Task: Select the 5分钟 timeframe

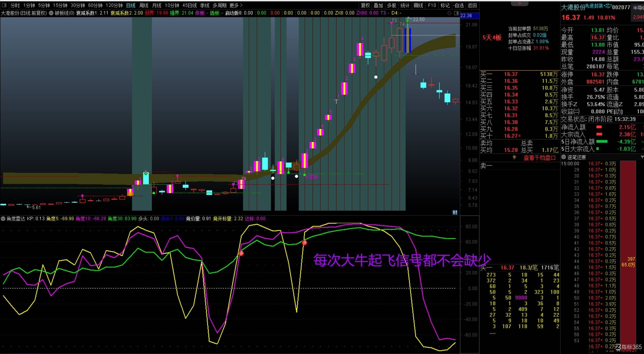Action: pos(44,5)
